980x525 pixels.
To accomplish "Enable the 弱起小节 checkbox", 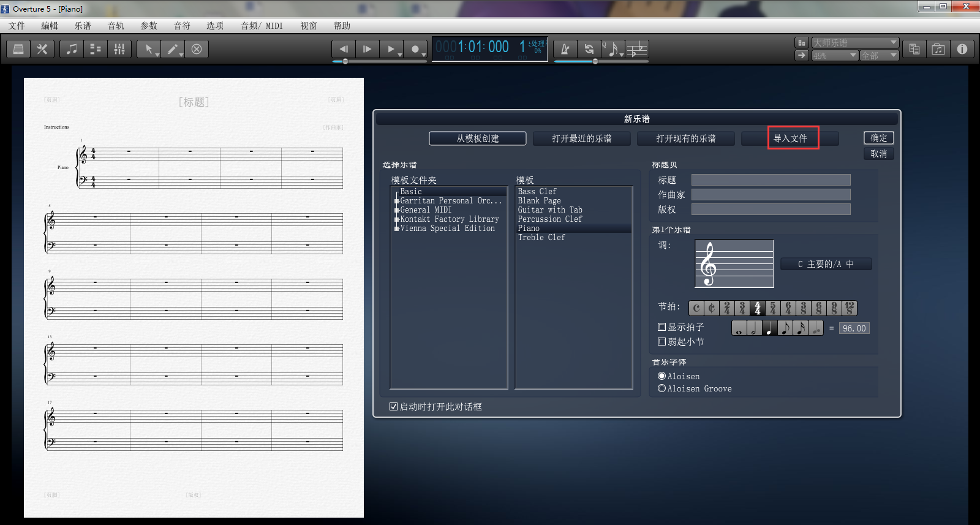I will point(661,342).
